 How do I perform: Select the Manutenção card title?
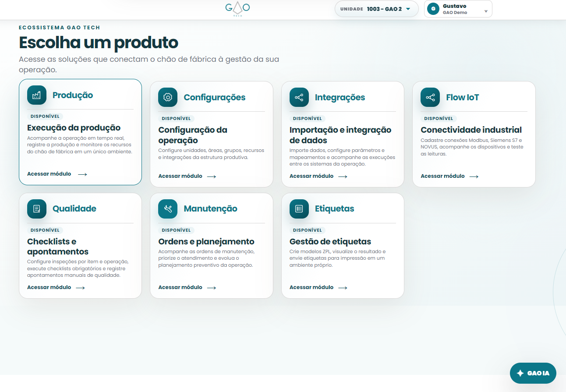(x=210, y=209)
